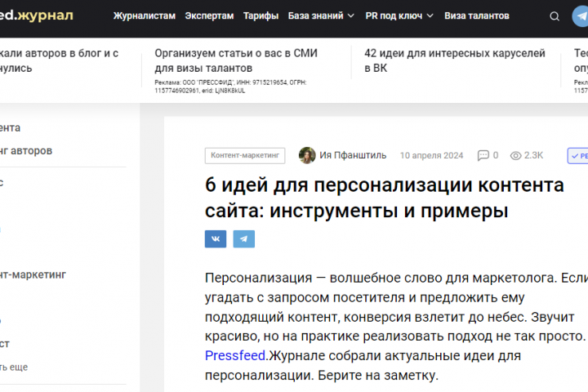Open 42 идеи для интересных каруселей article
588x392 pixels.
(455, 60)
